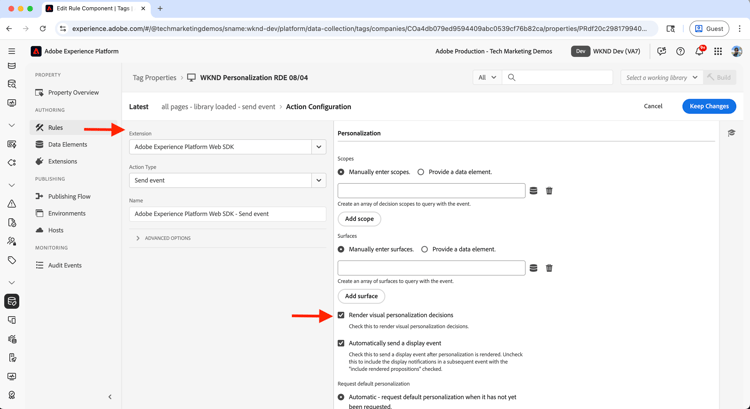This screenshot has width=750, height=409.
Task: Click the feedback icon beside help
Action: point(662,51)
